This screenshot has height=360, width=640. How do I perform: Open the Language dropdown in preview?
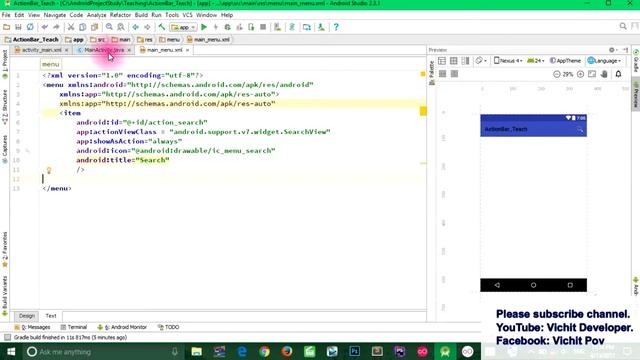pyautogui.click(x=604, y=61)
